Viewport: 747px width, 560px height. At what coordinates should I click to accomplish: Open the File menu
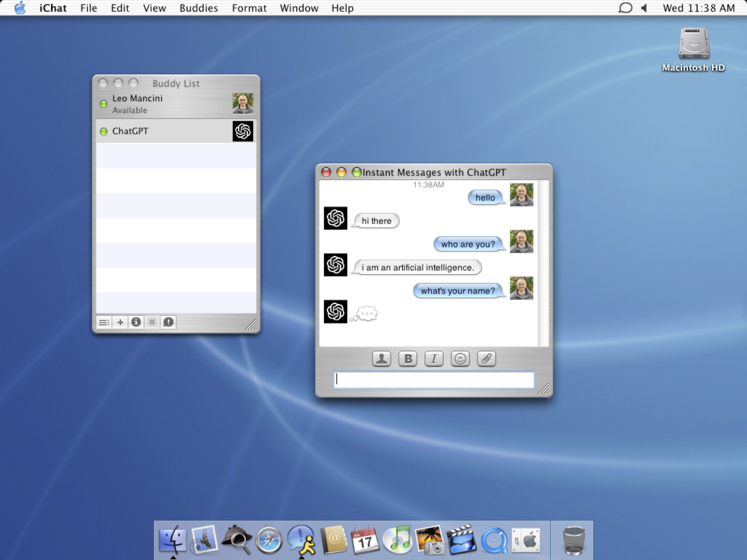[x=89, y=8]
